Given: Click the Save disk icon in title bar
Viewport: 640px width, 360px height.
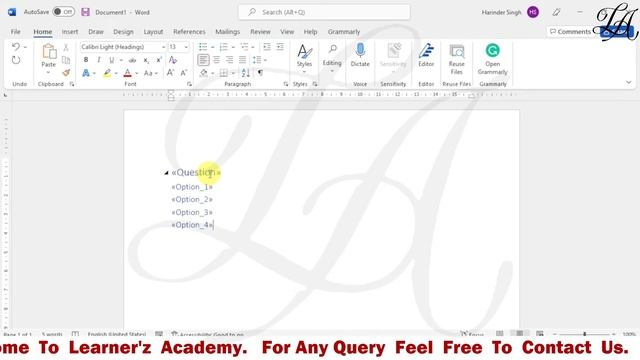Looking at the screenshot, I should point(85,12).
